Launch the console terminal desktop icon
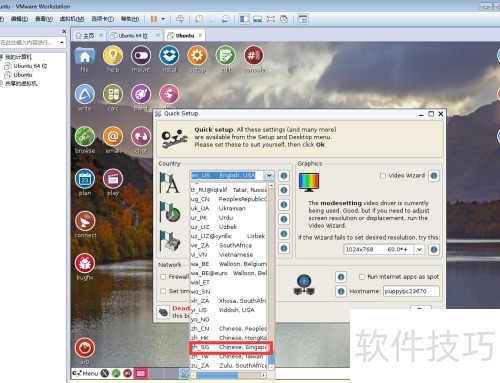 click(254, 56)
